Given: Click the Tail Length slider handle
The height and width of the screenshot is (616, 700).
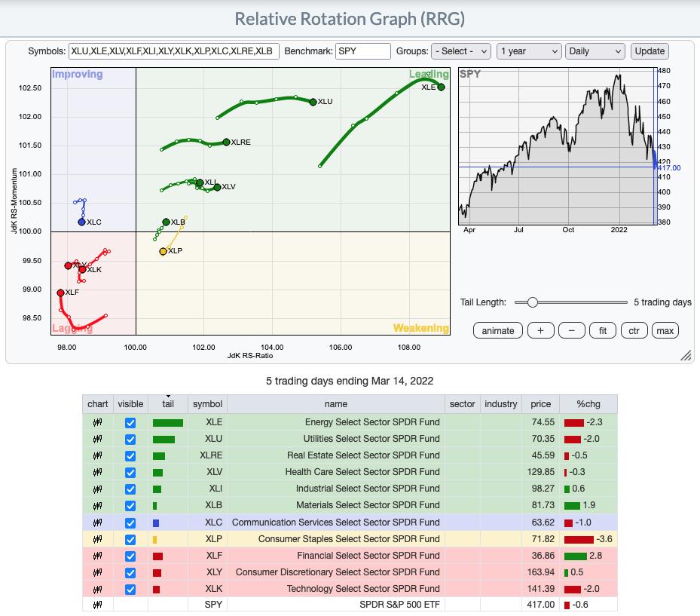Looking at the screenshot, I should point(532,302).
